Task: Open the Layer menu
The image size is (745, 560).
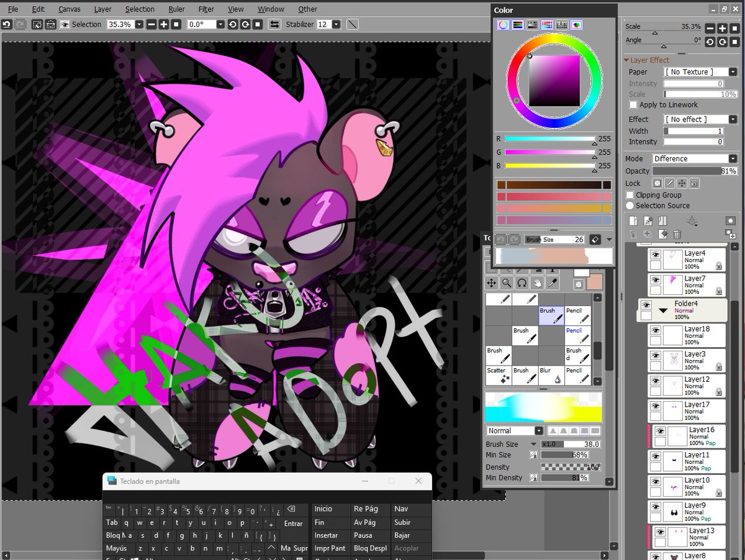Action: (103, 9)
